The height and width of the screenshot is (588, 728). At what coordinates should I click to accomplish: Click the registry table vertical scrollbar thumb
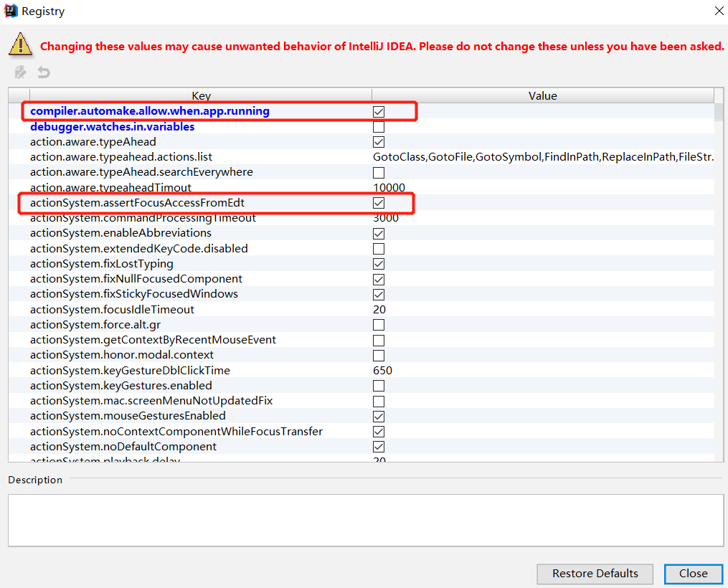click(719, 112)
